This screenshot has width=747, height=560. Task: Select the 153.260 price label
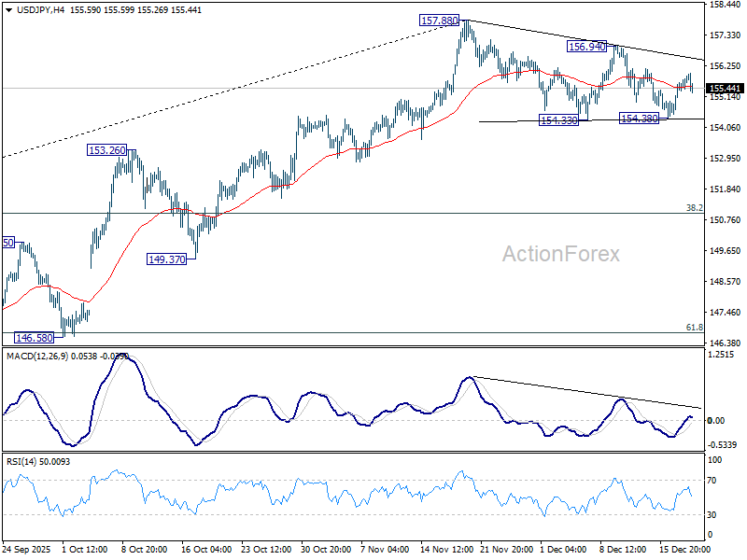click(x=107, y=150)
